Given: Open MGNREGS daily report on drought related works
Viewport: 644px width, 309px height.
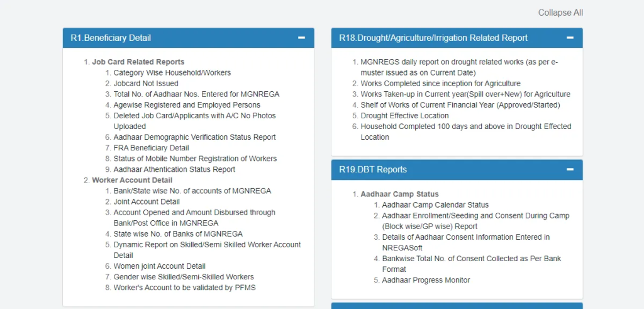Looking at the screenshot, I should [459, 67].
